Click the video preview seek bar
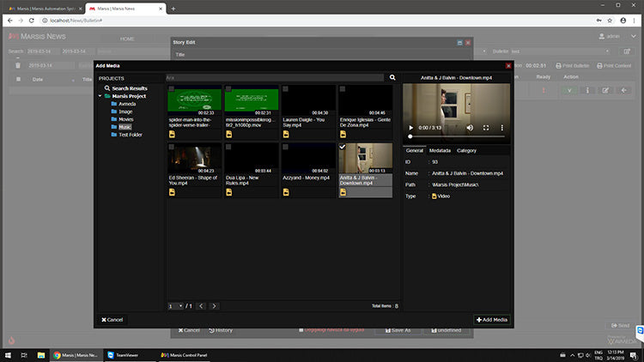The height and width of the screenshot is (362, 644). click(455, 136)
